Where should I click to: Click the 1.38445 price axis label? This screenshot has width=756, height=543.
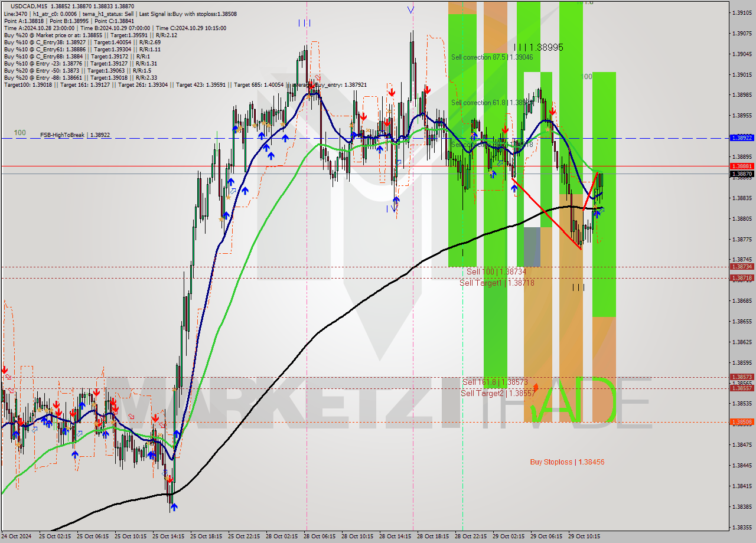pyautogui.click(x=742, y=465)
